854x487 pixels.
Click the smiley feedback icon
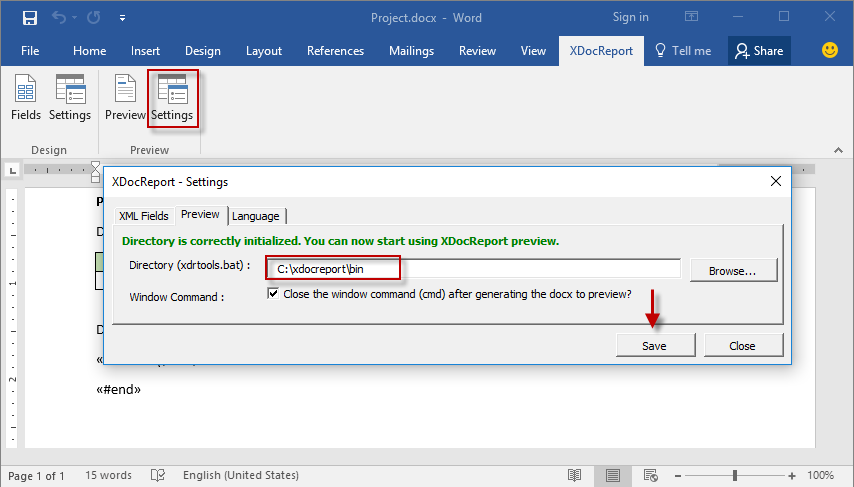(829, 50)
